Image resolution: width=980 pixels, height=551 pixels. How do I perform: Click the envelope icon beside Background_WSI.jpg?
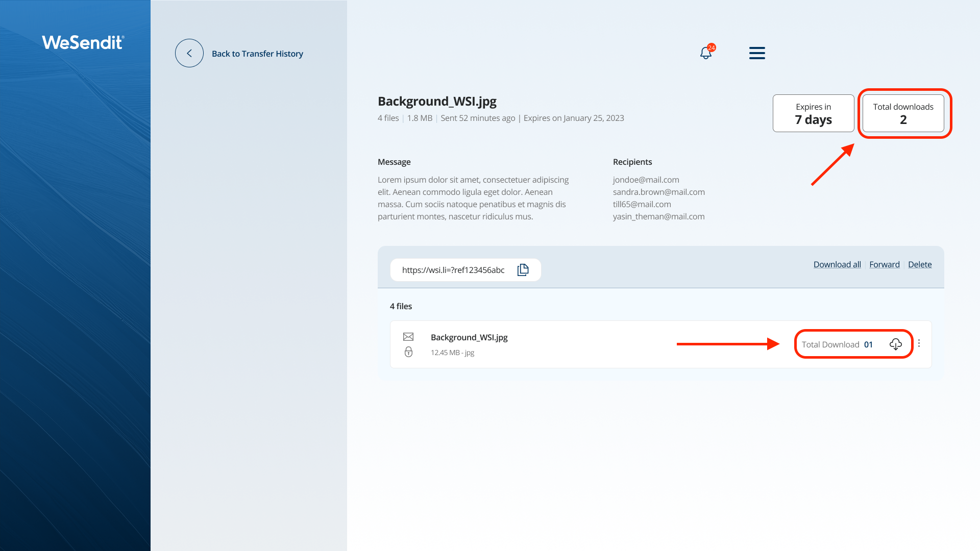click(x=408, y=337)
